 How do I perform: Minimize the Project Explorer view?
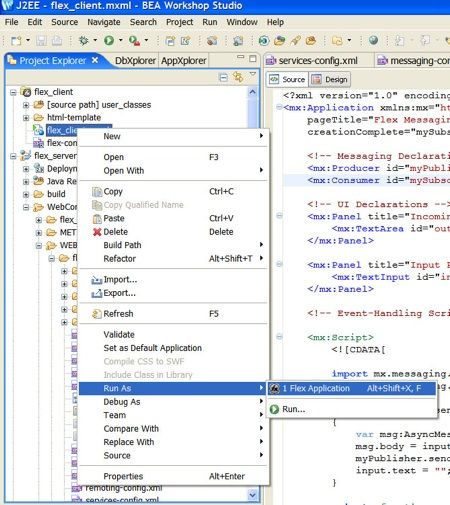241,57
